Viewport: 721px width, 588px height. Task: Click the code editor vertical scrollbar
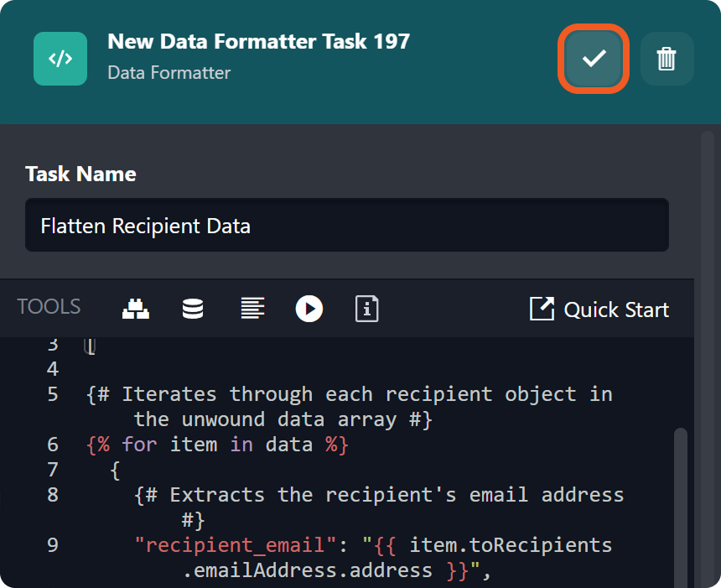point(680,503)
